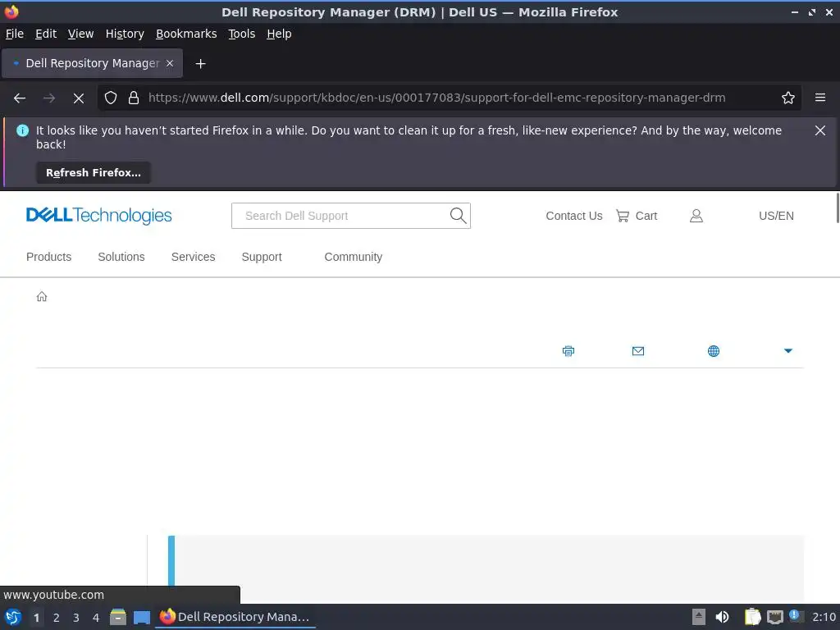Switch to workspace 4
840x630 pixels.
pos(96,618)
